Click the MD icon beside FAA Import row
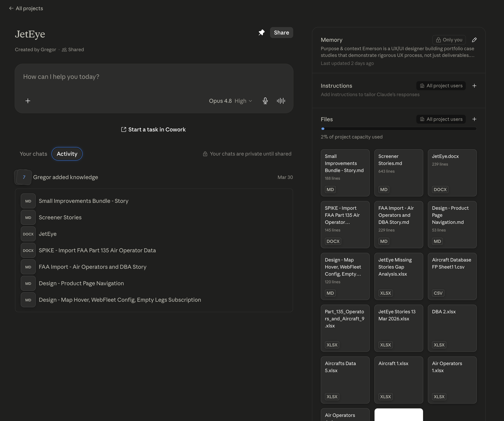 pos(28,267)
